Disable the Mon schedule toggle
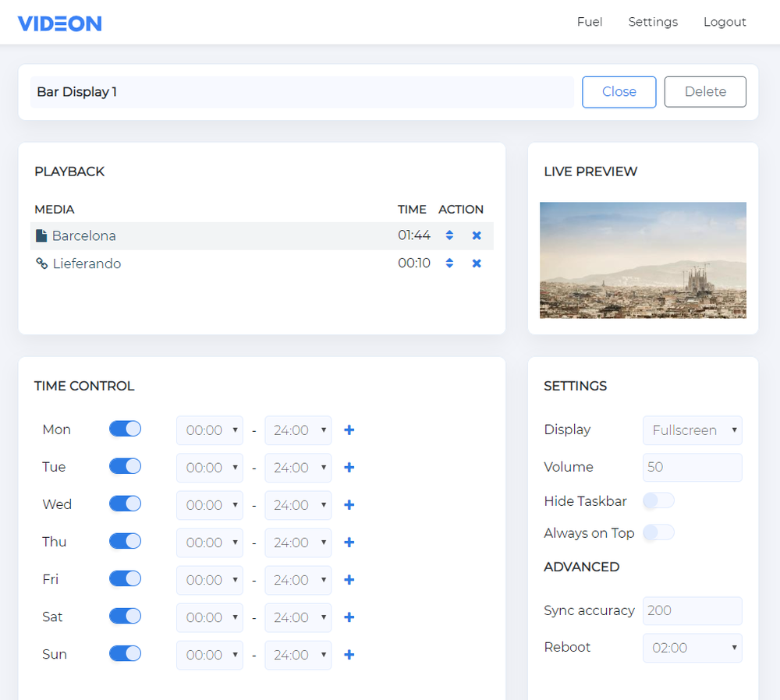Image resolution: width=780 pixels, height=700 pixels. tap(126, 429)
